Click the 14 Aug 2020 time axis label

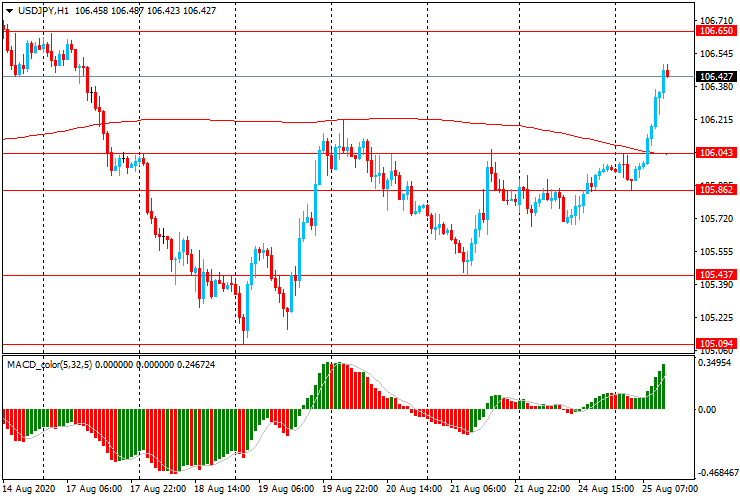click(x=28, y=488)
